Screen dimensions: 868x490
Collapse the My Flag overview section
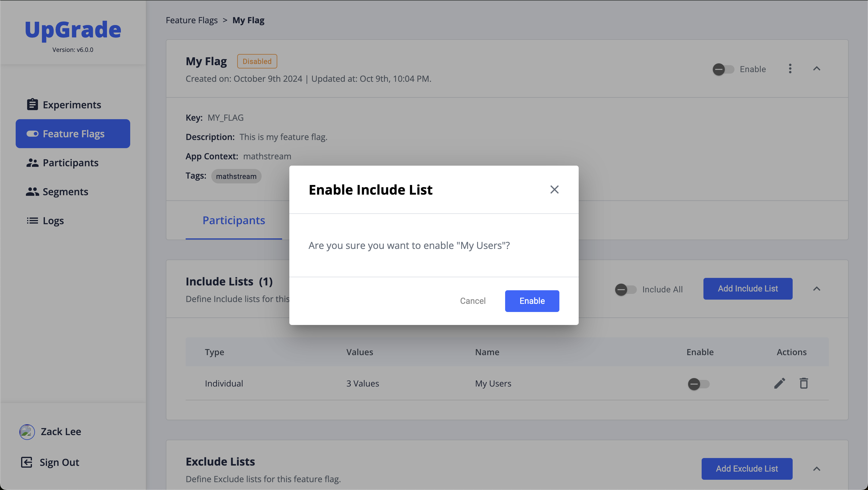[816, 69]
